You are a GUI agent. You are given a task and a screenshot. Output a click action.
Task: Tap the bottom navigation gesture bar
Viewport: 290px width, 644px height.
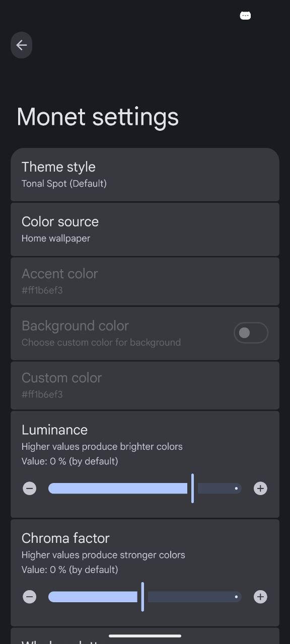(145, 636)
